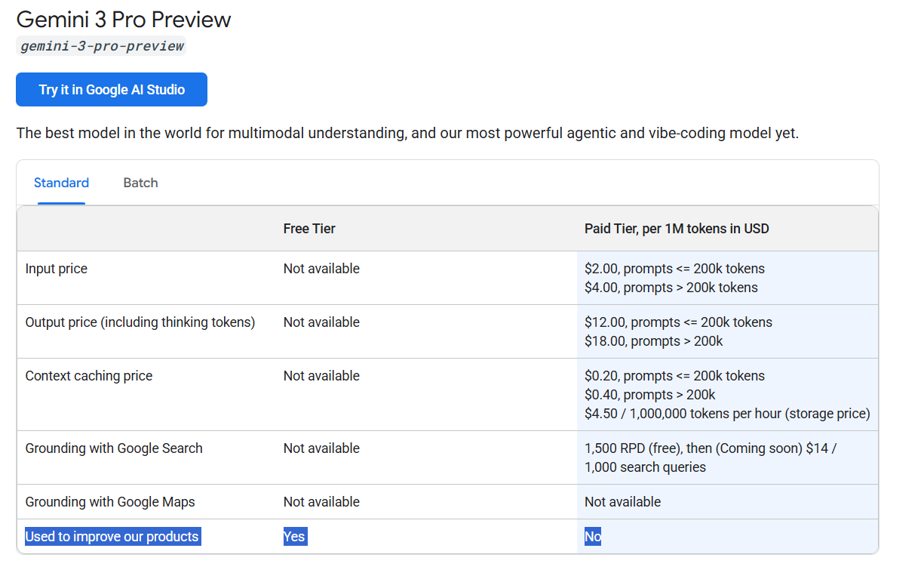Click the Paid Tier, per 1M tokens header
This screenshot has width=924, height=576.
pos(677,229)
